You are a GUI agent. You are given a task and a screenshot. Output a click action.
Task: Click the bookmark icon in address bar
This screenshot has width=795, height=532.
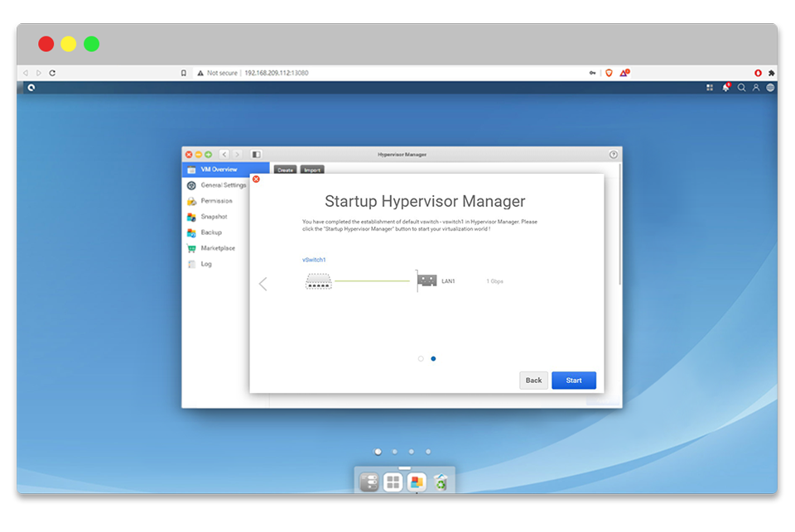coord(184,73)
